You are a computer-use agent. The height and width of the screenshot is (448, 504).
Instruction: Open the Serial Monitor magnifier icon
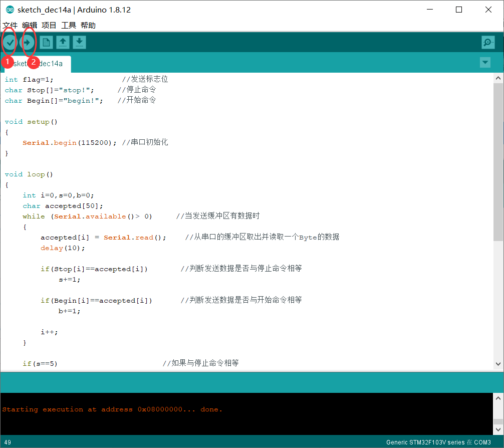point(488,42)
